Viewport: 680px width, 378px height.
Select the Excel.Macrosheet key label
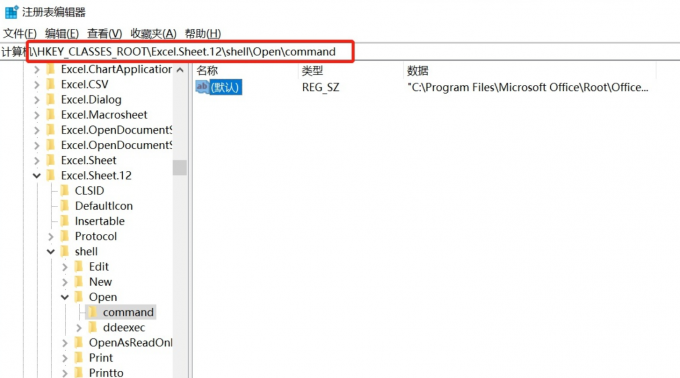(x=104, y=115)
